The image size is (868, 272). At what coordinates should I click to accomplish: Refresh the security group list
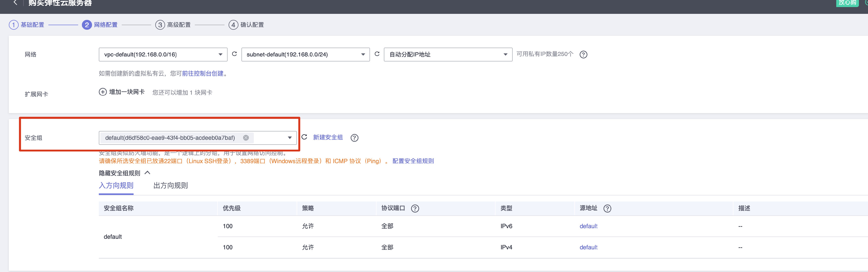point(304,137)
